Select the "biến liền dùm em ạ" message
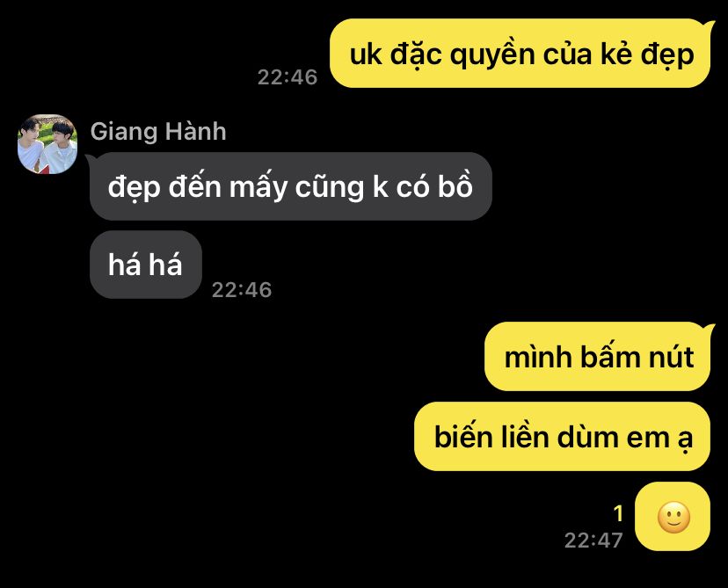The image size is (728, 588). coord(562,437)
